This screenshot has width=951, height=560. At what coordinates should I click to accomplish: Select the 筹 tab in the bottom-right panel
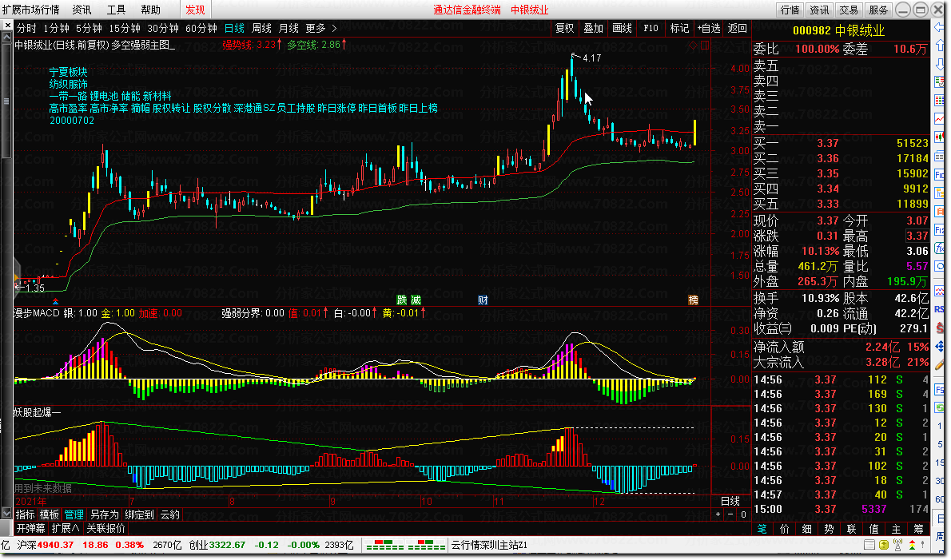[x=919, y=529]
